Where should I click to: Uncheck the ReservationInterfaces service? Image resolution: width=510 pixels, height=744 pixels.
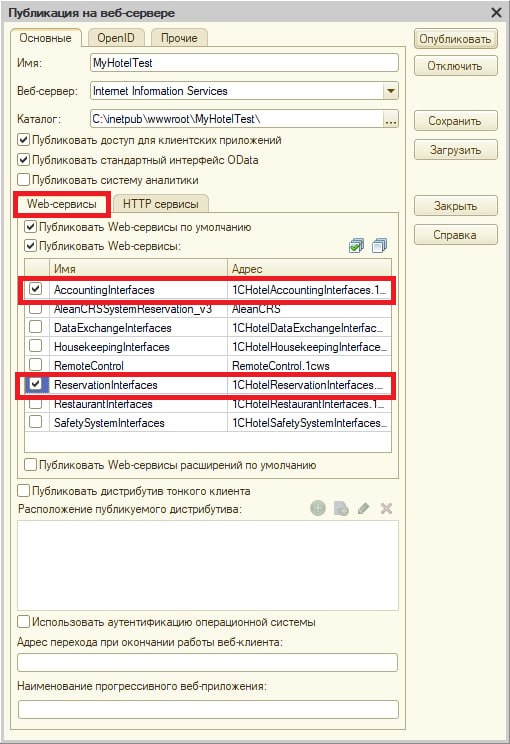pyautogui.click(x=36, y=384)
